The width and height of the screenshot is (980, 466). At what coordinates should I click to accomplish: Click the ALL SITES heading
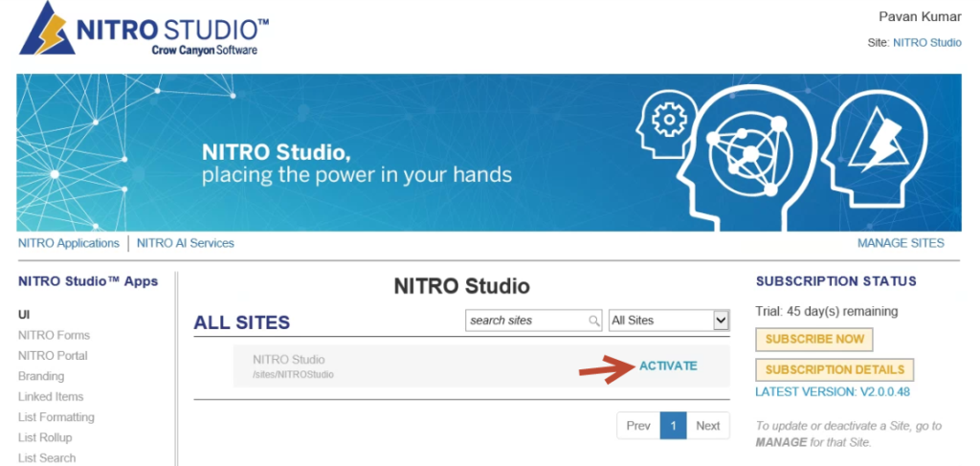point(242,322)
